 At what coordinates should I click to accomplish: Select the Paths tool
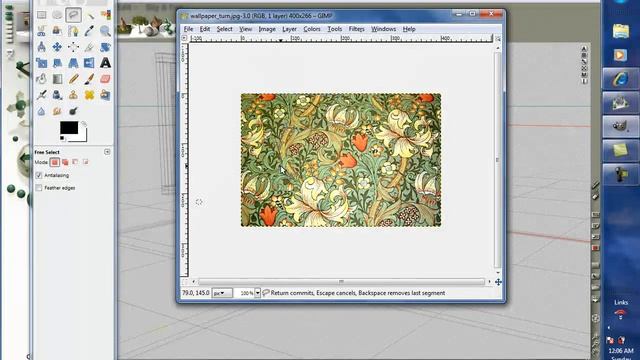coord(73,31)
